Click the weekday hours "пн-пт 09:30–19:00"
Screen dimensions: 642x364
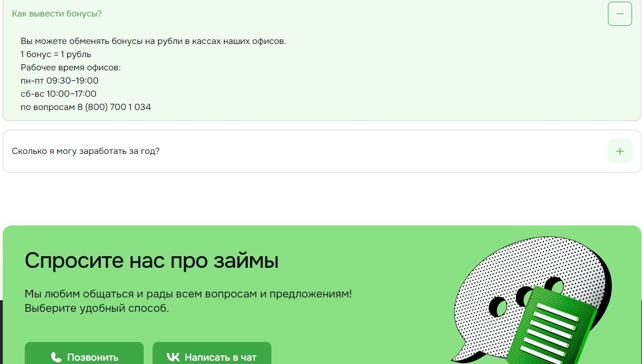tap(59, 81)
